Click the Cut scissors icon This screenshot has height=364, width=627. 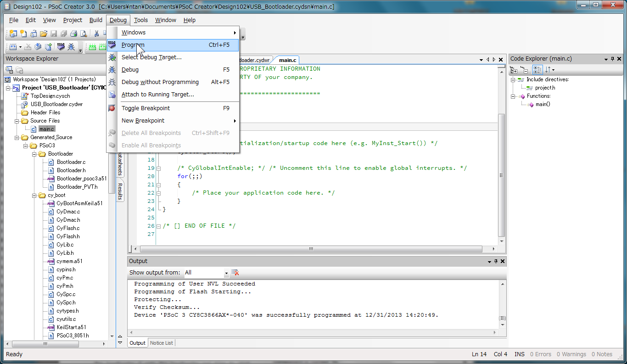pyautogui.click(x=96, y=34)
